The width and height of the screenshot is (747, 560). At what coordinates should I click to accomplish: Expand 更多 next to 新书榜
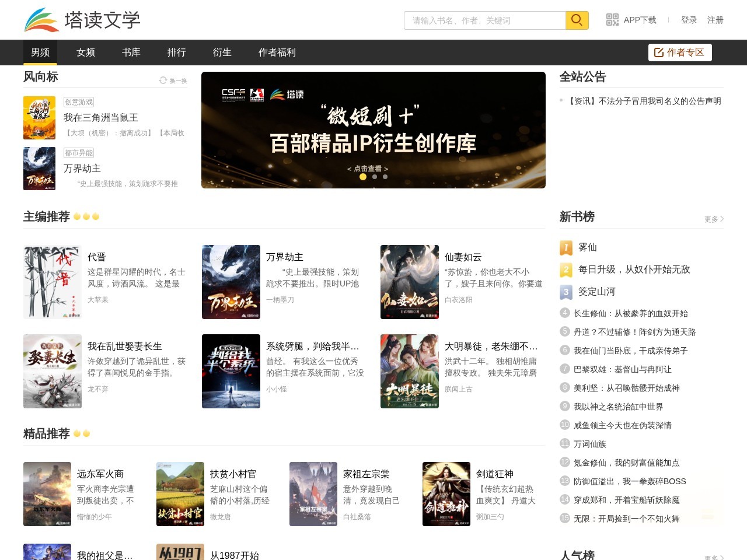(x=714, y=219)
